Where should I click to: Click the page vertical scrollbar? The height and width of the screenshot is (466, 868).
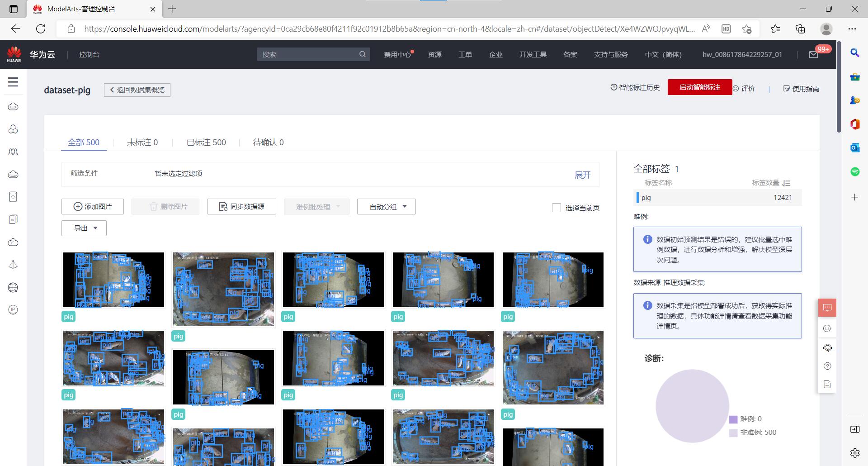click(x=839, y=87)
